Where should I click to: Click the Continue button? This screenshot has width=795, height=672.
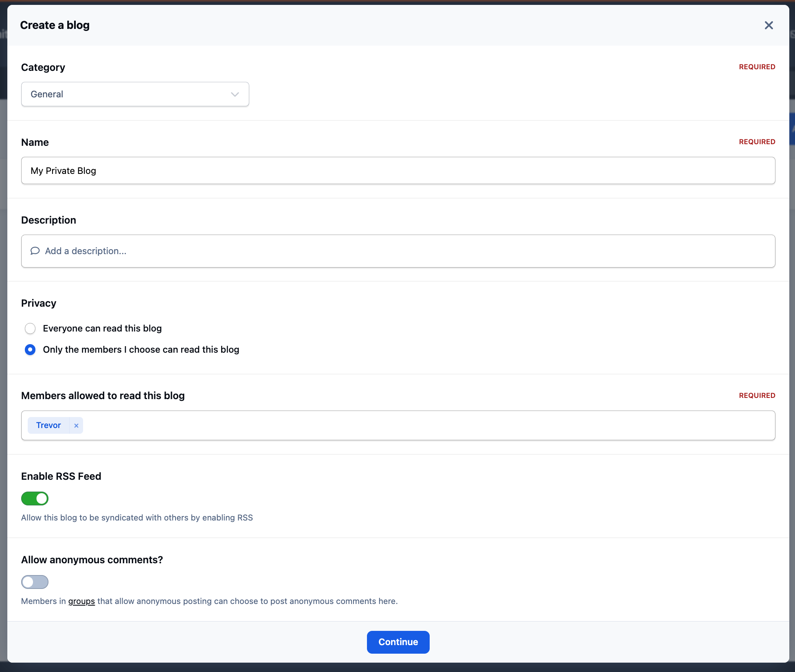tap(398, 642)
